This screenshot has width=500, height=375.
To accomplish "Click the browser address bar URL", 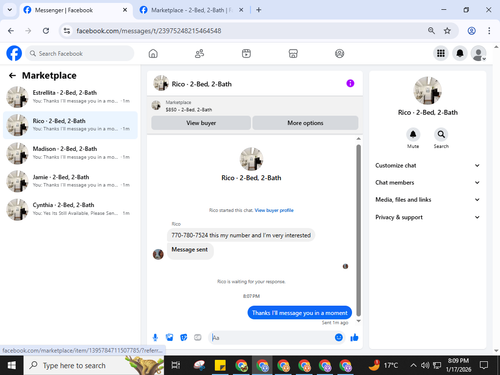I will point(149,31).
